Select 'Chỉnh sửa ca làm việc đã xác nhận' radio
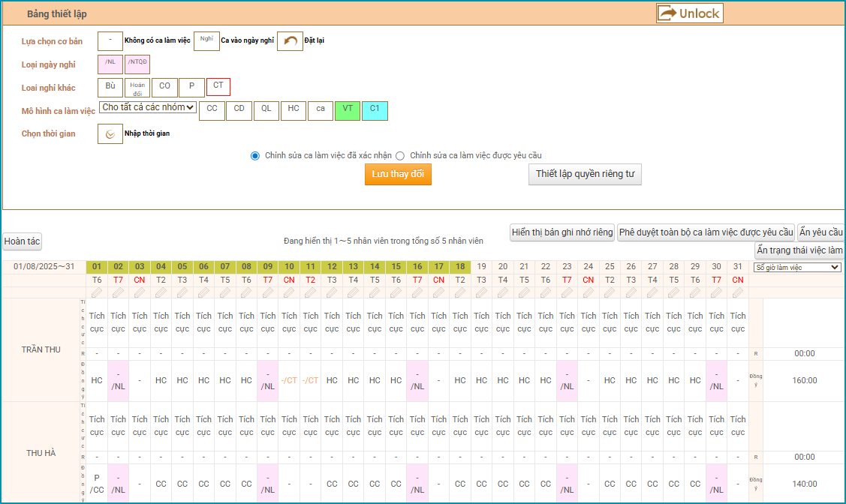Screen dimensions: 846x504 pyautogui.click(x=255, y=155)
